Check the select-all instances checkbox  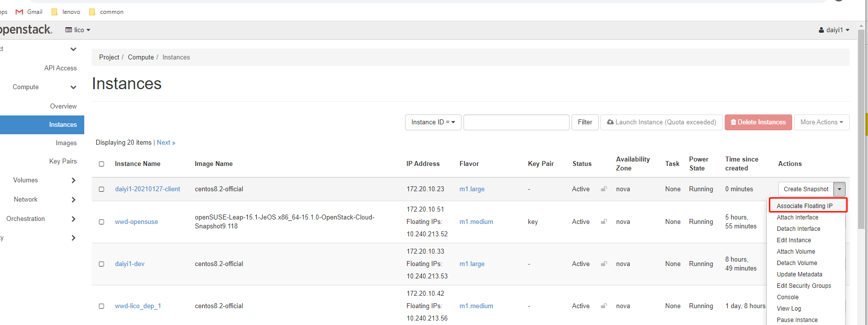[x=102, y=164]
